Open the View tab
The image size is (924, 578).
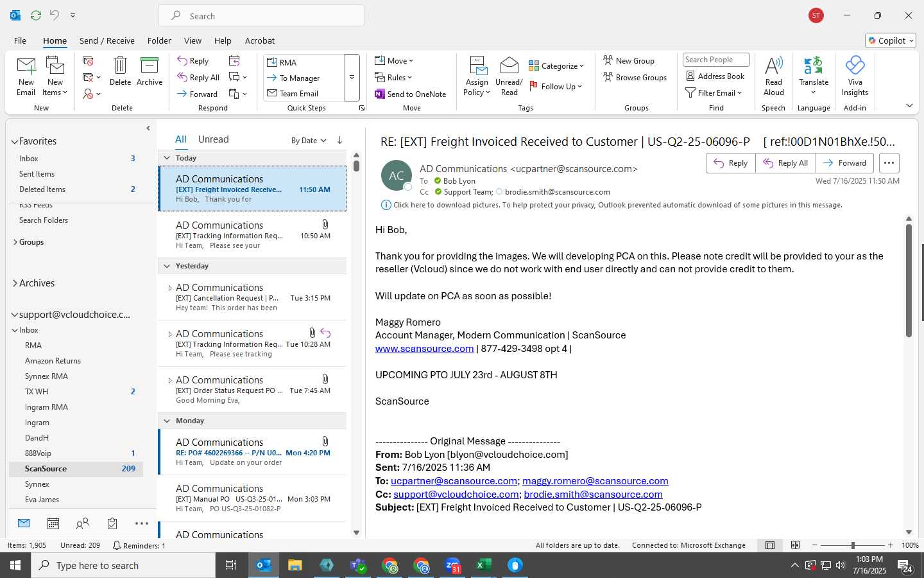193,40
